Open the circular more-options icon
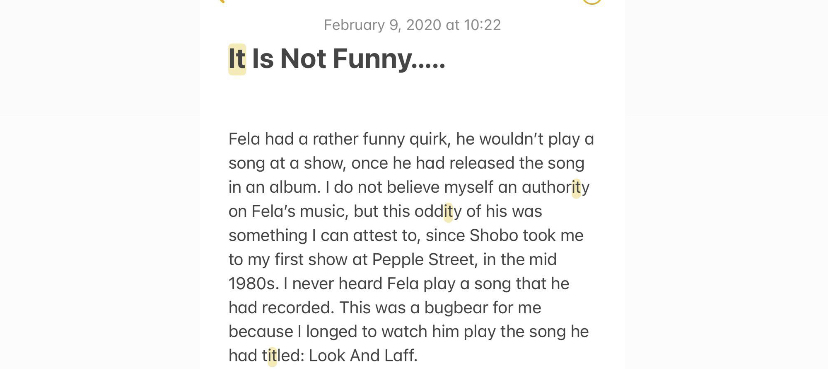Image resolution: width=828 pixels, height=369 pixels. click(592, 2)
